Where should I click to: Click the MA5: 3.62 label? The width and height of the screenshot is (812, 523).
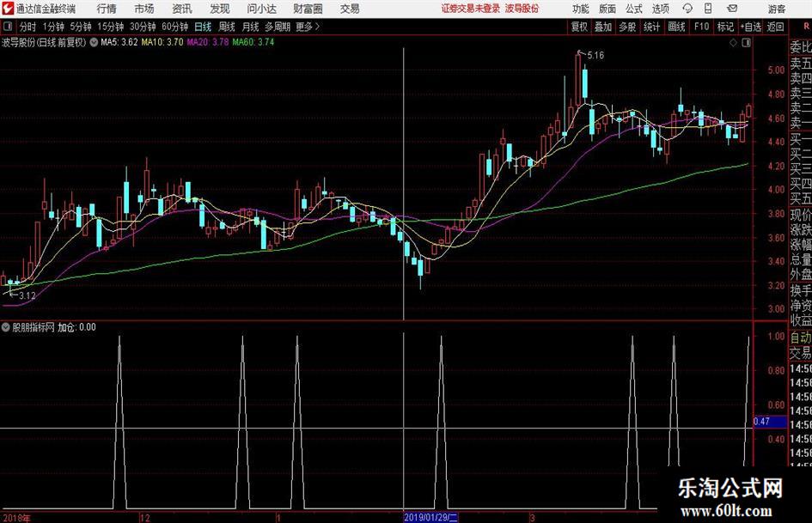pyautogui.click(x=119, y=42)
